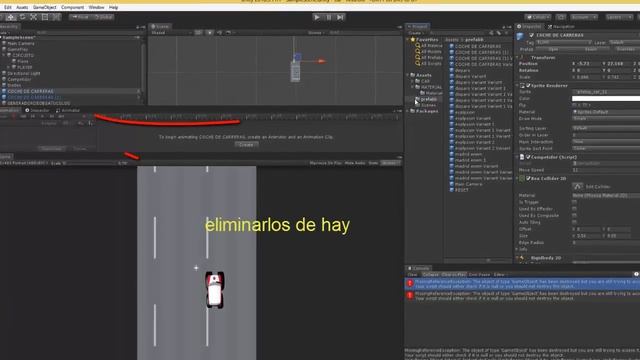Image resolution: width=640 pixels, height=360 pixels.
Task: Open the Draw Mode dropdown in Sprite Renderer
Action: 606,118
